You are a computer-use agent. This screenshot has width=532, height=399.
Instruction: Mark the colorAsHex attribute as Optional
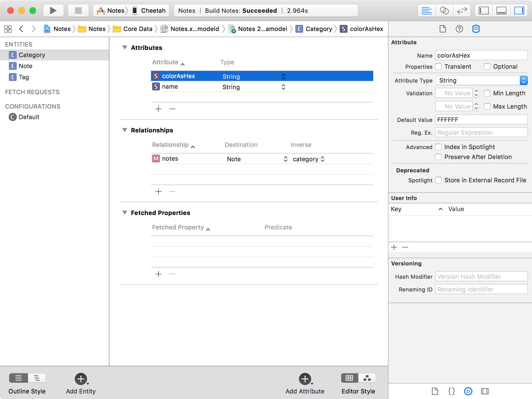487,66
